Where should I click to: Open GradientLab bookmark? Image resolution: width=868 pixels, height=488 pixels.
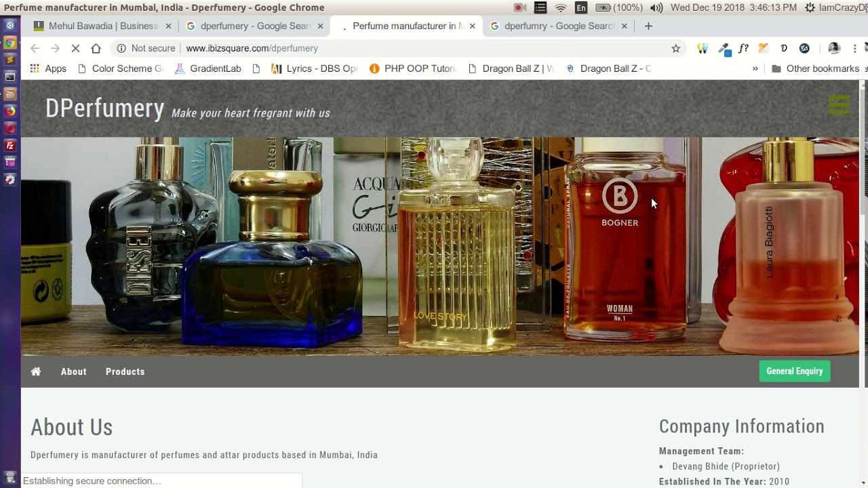pyautogui.click(x=208, y=68)
